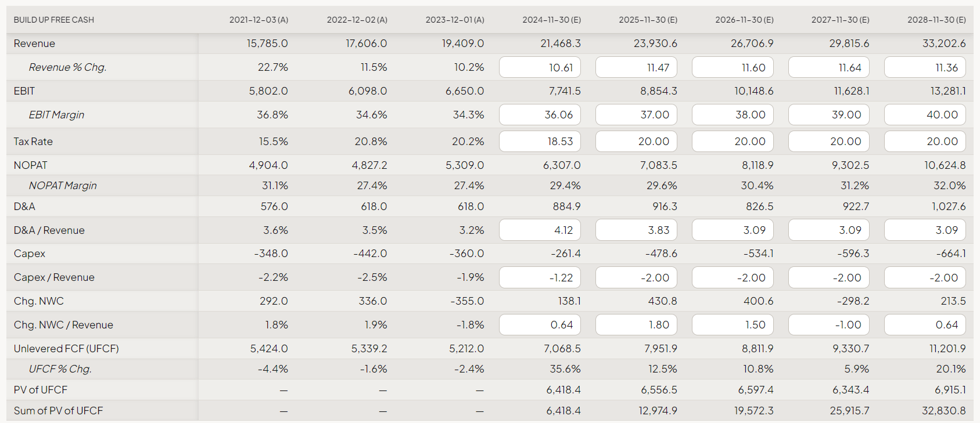Edit the 2026 Revenue % Chg. value 11.60
Screen dimensions: 980x423
(733, 67)
